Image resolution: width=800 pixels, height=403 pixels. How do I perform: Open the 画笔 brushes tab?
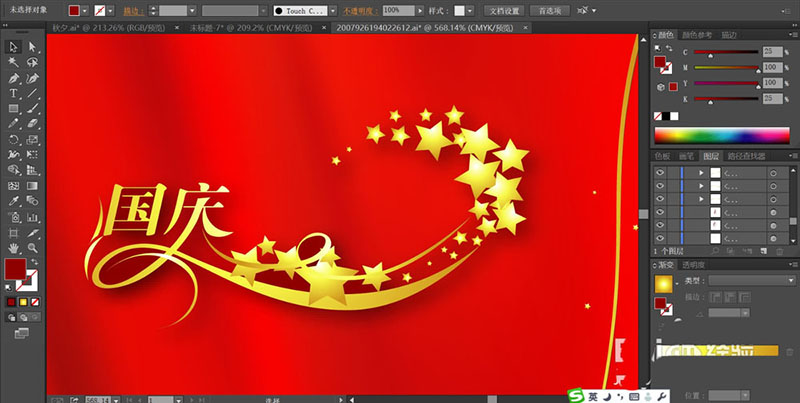point(686,156)
